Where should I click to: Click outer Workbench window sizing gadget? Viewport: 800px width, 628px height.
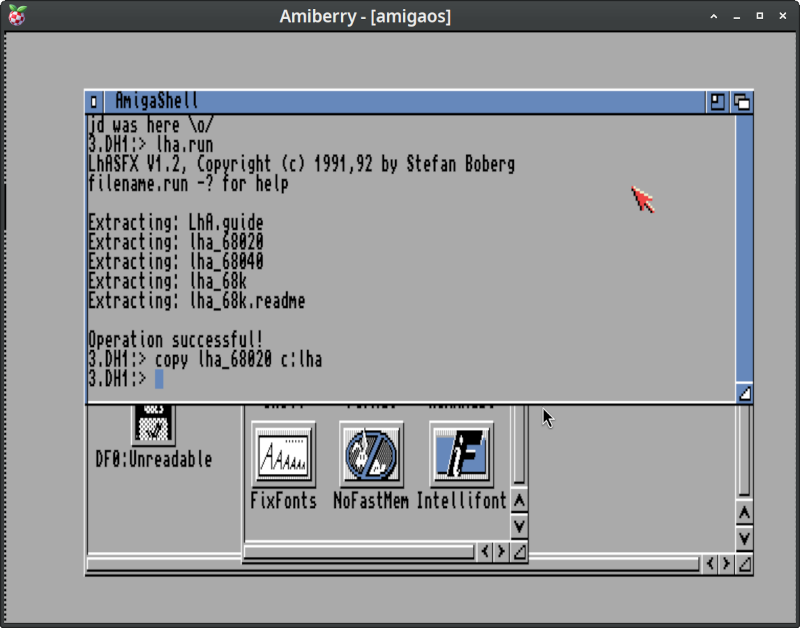point(745,564)
